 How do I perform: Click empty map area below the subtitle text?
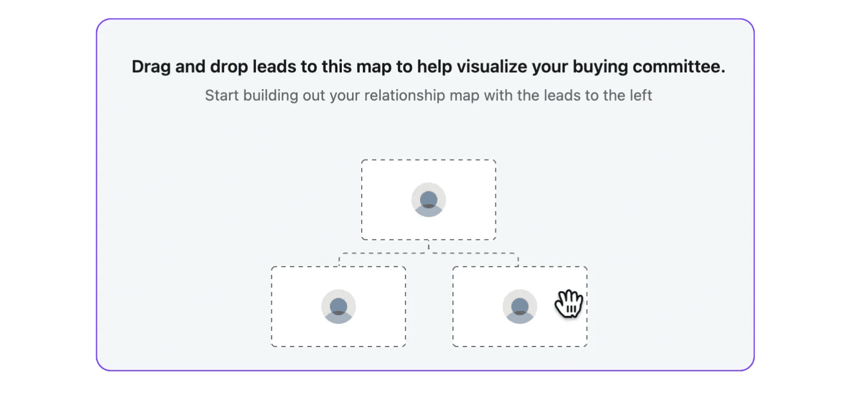(429, 132)
